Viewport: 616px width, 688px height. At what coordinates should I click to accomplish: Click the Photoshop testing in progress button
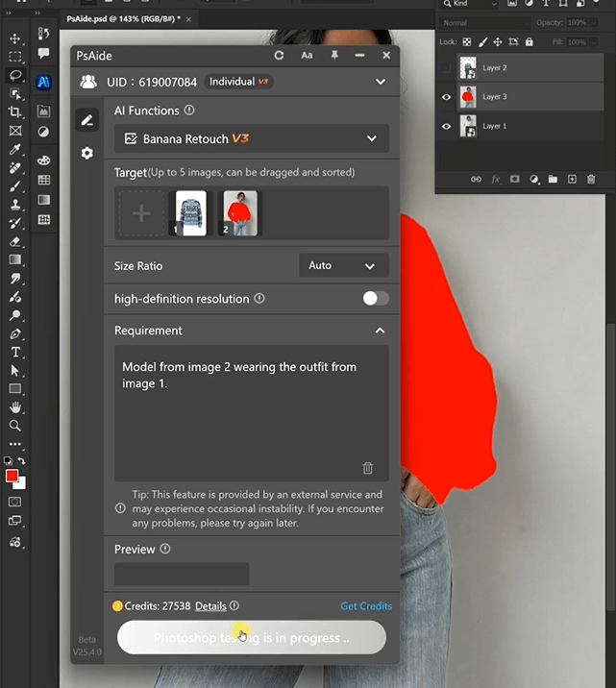coord(252,637)
